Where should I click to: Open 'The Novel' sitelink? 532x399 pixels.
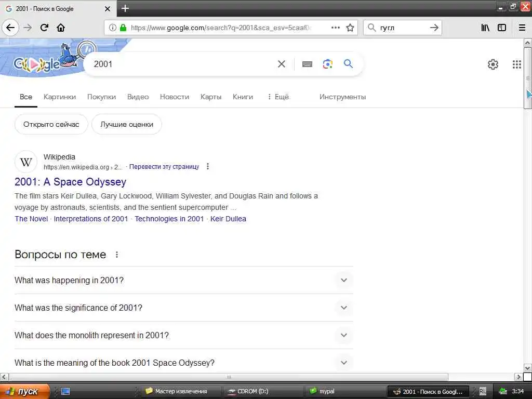point(31,219)
